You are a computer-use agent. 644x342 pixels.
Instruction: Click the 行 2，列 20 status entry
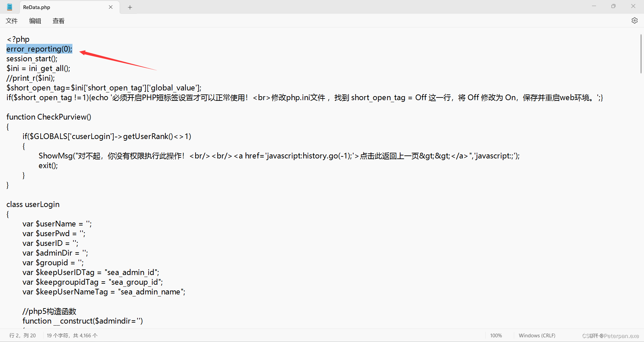point(22,336)
